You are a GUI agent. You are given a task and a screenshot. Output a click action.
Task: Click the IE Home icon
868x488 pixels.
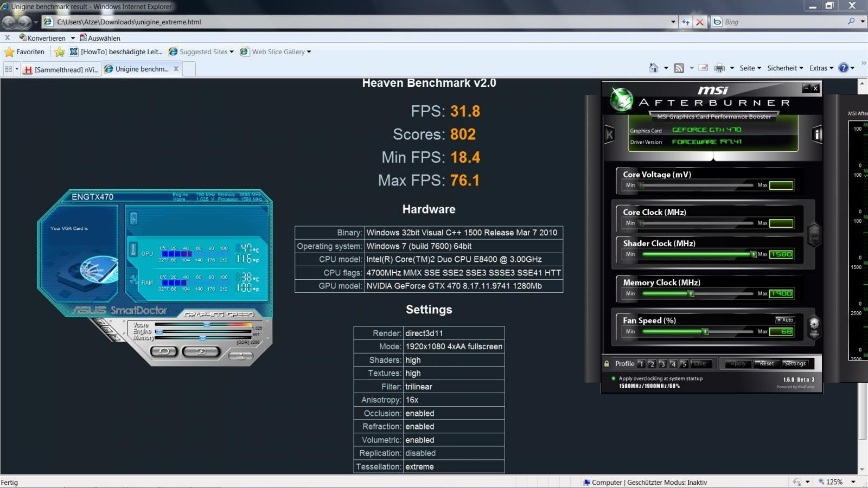tap(654, 68)
